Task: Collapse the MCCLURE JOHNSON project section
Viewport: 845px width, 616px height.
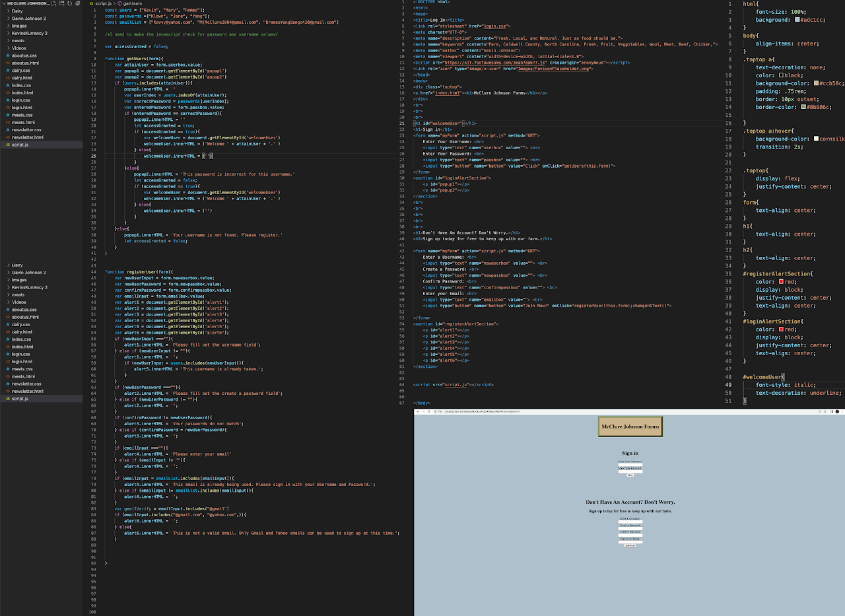Action: point(3,3)
